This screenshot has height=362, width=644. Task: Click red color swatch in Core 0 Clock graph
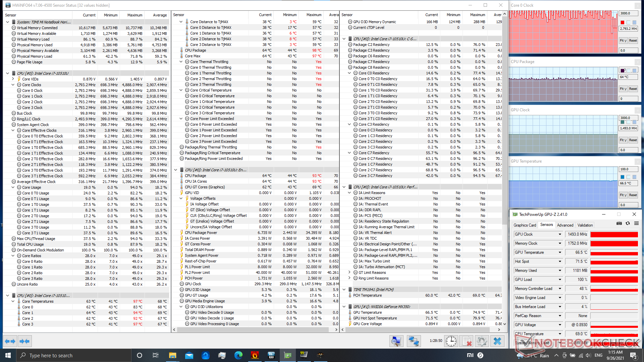coord(623,22)
